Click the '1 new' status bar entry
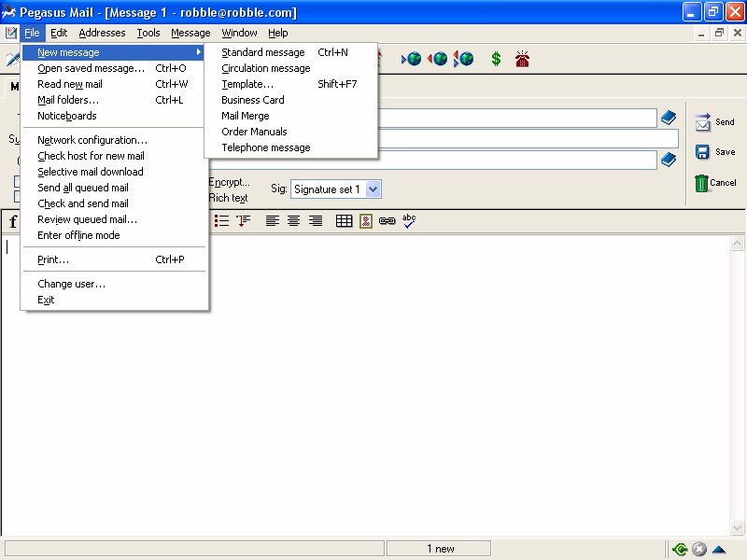The width and height of the screenshot is (747, 560). [x=439, y=549]
